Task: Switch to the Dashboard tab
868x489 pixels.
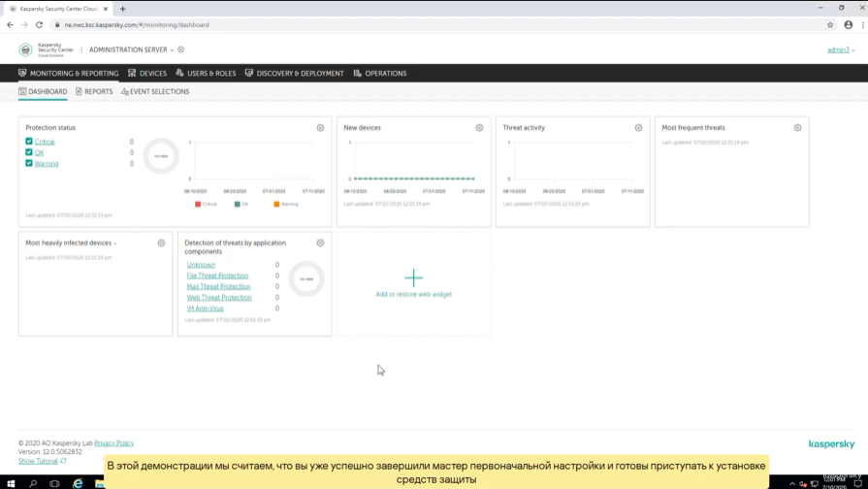Action: point(44,91)
